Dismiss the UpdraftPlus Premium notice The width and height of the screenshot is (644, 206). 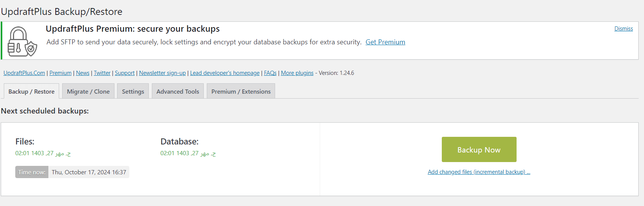(x=623, y=29)
